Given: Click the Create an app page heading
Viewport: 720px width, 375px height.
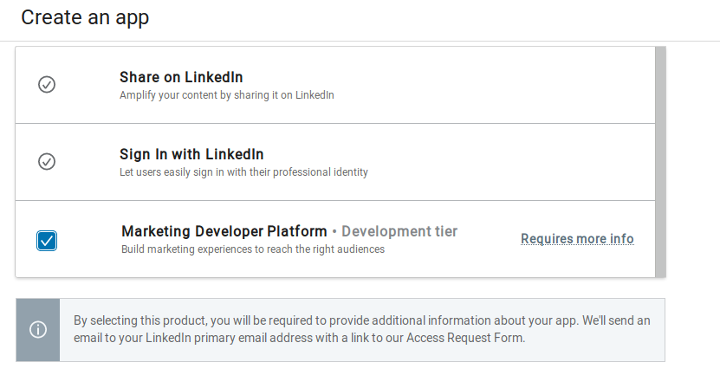Looking at the screenshot, I should tap(85, 18).
